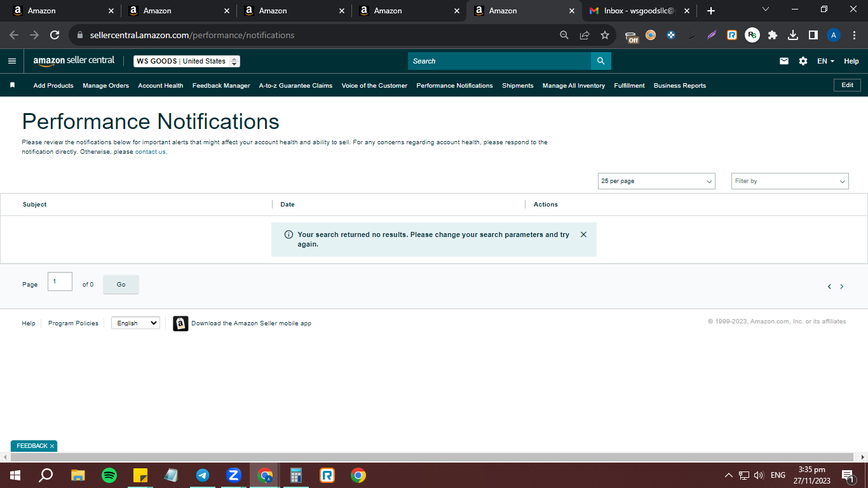Viewport: 868px width, 488px height.
Task: Open the WS GOODS account switcher
Action: tap(187, 61)
